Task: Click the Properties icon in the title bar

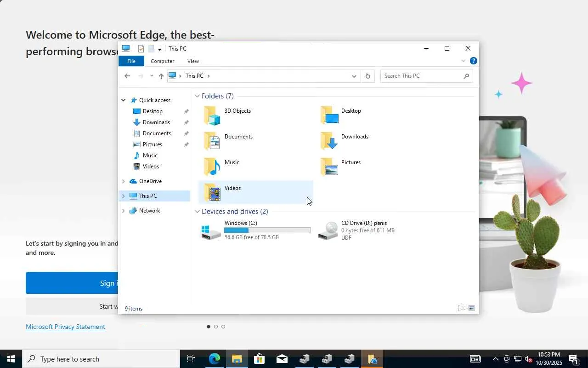Action: (x=141, y=49)
